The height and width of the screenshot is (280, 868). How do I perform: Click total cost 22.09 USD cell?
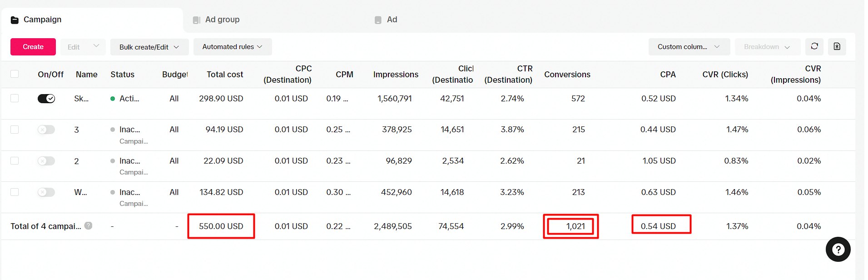pos(223,160)
